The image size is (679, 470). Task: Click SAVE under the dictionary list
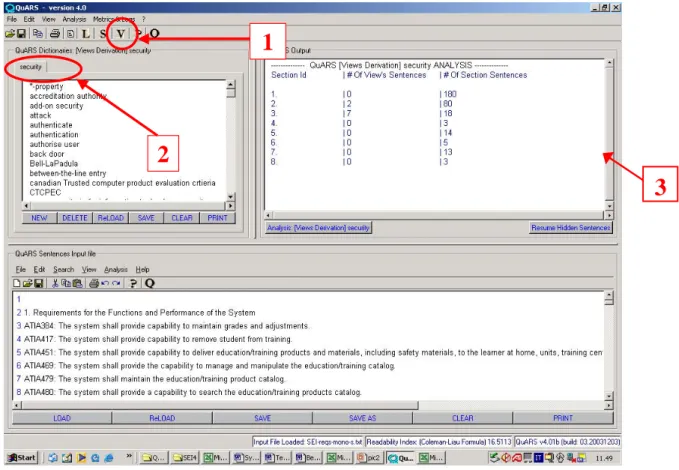click(146, 218)
